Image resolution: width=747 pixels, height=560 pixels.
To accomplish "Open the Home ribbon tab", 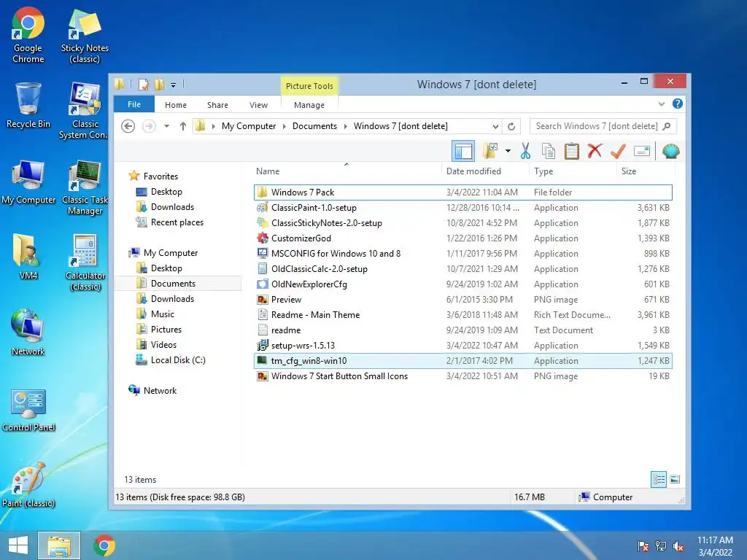I will click(176, 105).
